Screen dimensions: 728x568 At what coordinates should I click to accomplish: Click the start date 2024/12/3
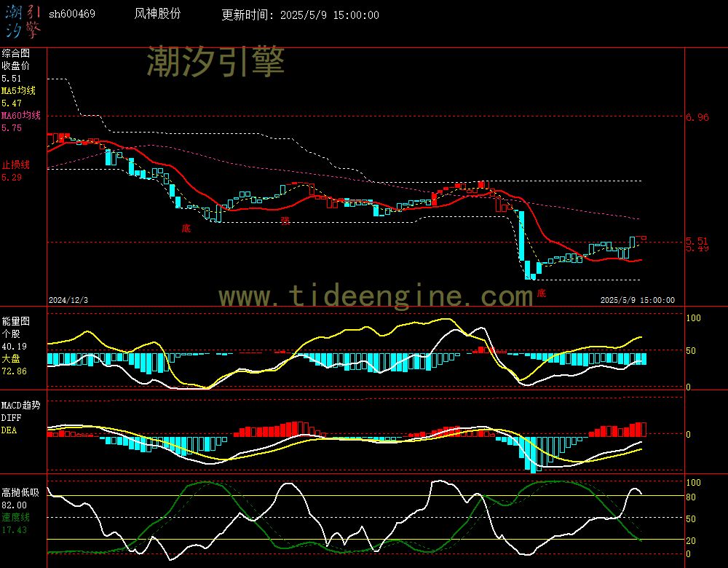[68, 300]
